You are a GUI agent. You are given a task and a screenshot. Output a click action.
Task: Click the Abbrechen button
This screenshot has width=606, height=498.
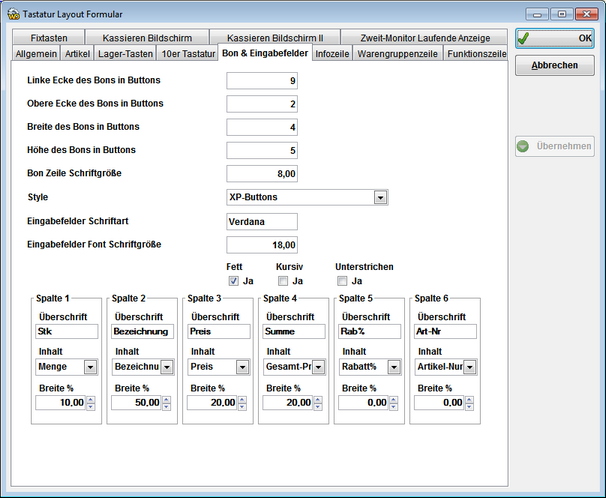coord(555,65)
